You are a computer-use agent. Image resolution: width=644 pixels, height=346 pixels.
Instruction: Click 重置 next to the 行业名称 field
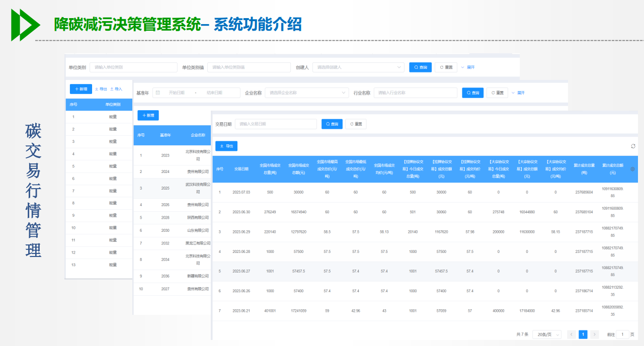point(497,93)
